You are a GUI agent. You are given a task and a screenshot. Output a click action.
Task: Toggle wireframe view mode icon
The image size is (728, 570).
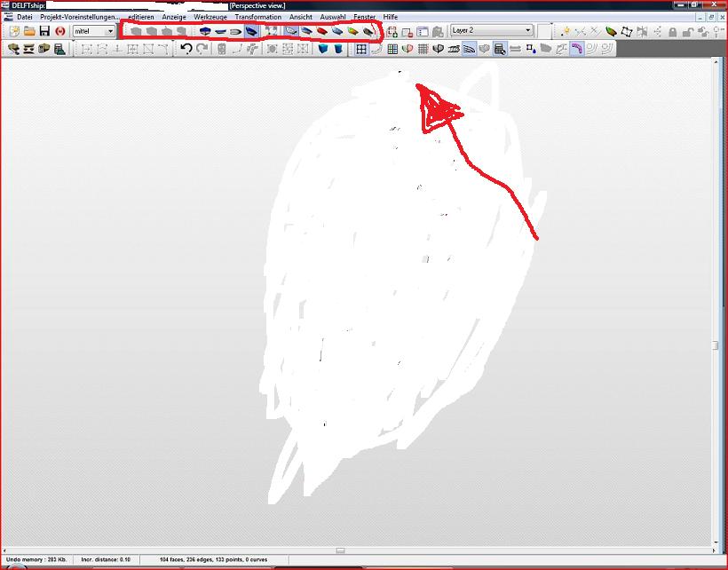(291, 31)
